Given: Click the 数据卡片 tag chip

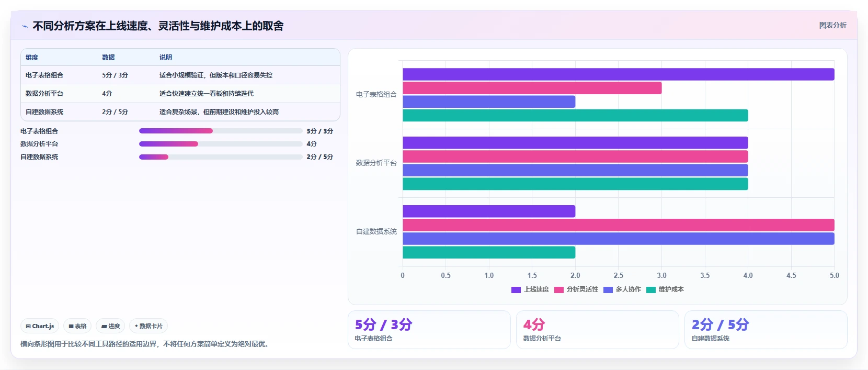Looking at the screenshot, I should 149,326.
